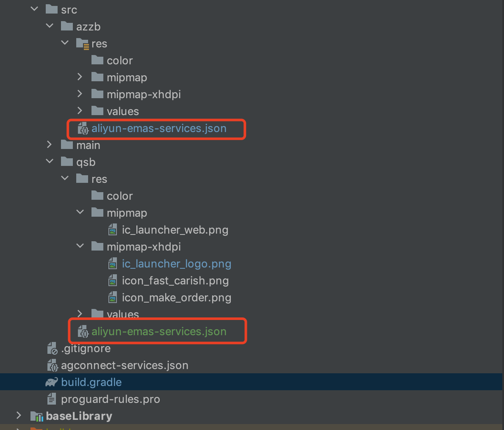Collapse the src folder chevron
Image resolution: width=504 pixels, height=430 pixels.
point(34,9)
